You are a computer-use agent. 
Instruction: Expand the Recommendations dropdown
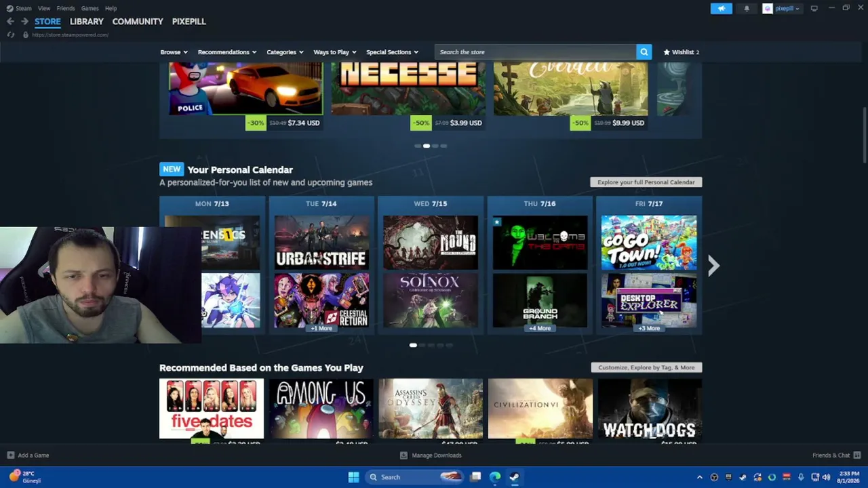coord(227,52)
